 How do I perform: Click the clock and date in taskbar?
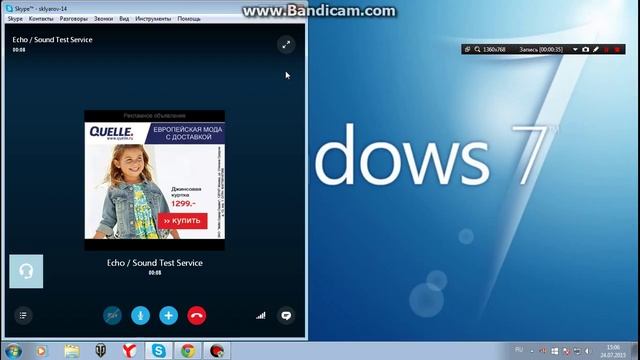613,351
